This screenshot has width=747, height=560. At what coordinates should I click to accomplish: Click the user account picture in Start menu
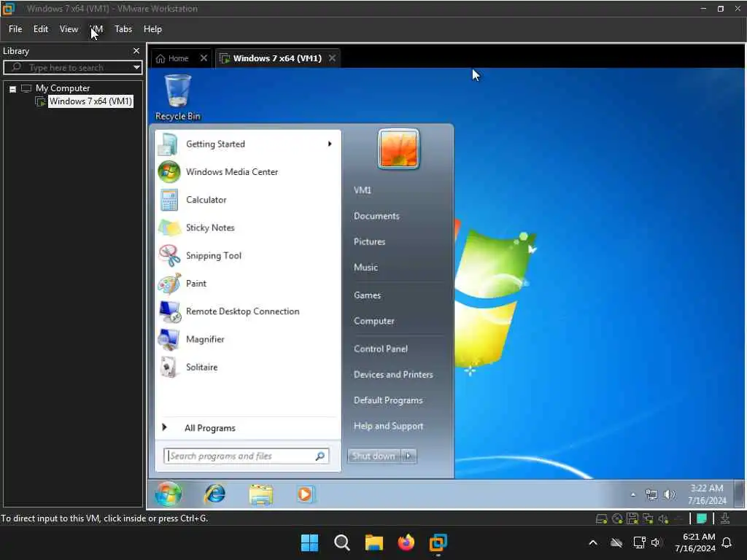[398, 149]
